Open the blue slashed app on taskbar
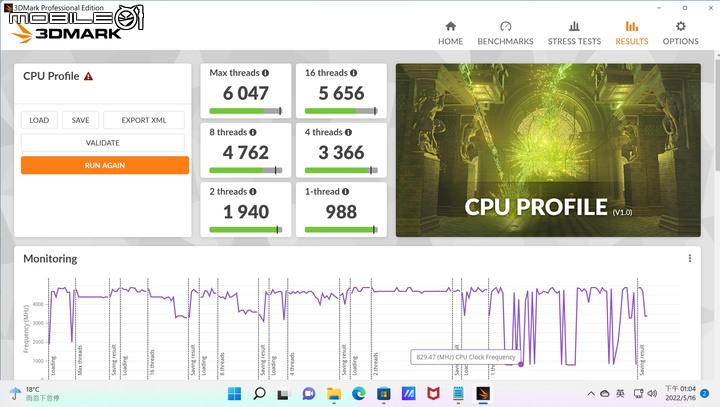 408,394
